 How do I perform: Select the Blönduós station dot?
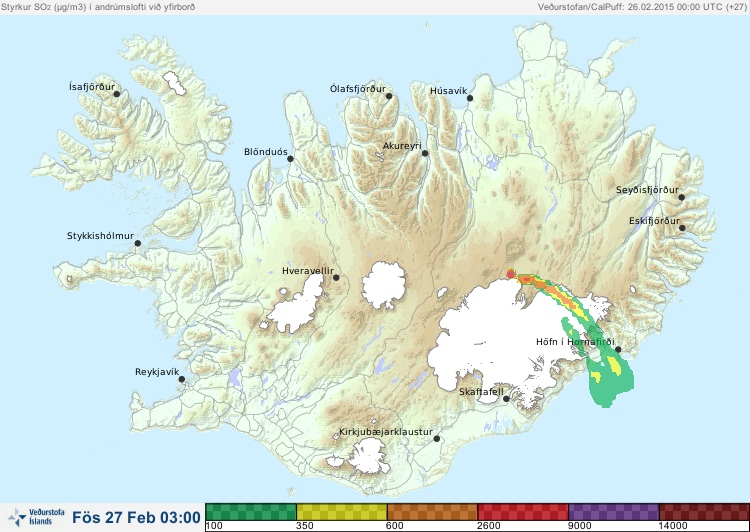click(290, 159)
